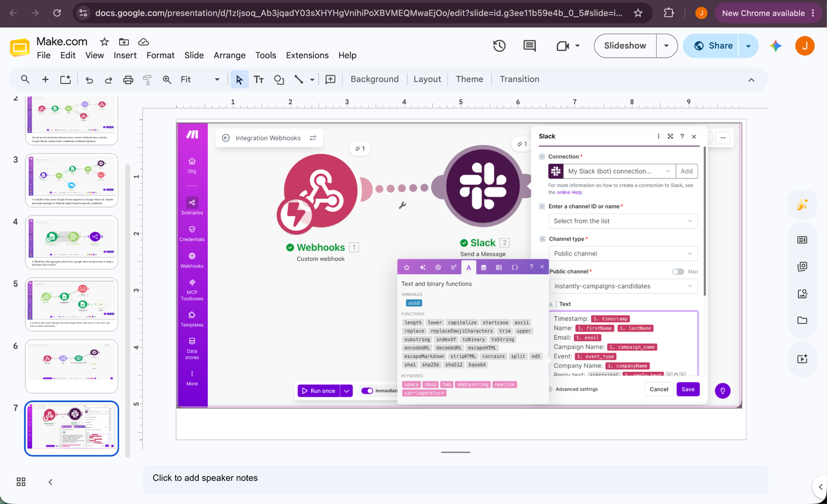
Task: Open the Gemini sparkle assistant
Action: coord(776,46)
